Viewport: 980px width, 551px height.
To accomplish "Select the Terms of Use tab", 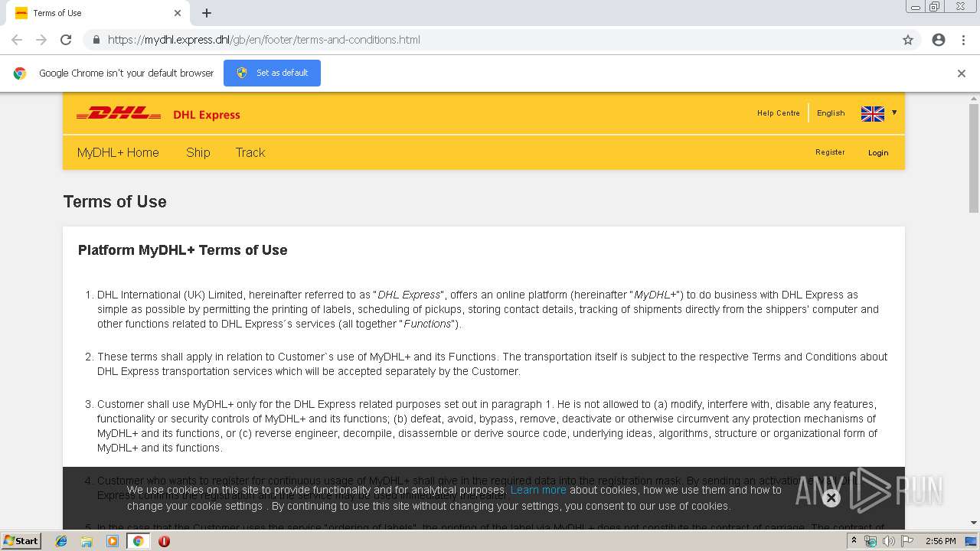I will tap(98, 13).
